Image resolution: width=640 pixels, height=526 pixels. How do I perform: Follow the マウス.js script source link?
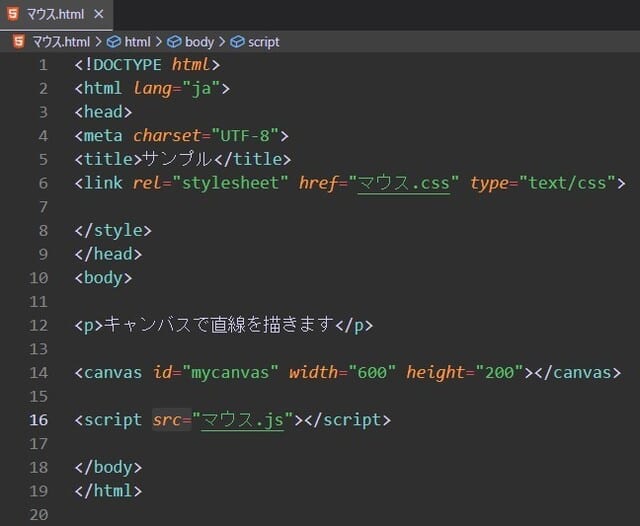pyautogui.click(x=243, y=420)
